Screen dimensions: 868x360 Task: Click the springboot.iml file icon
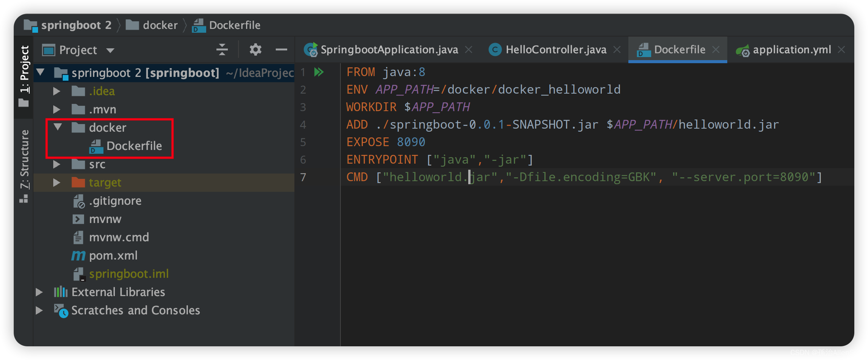pos(79,274)
